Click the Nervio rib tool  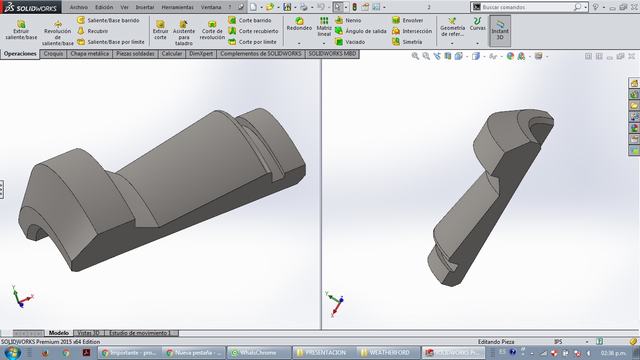tap(348, 20)
